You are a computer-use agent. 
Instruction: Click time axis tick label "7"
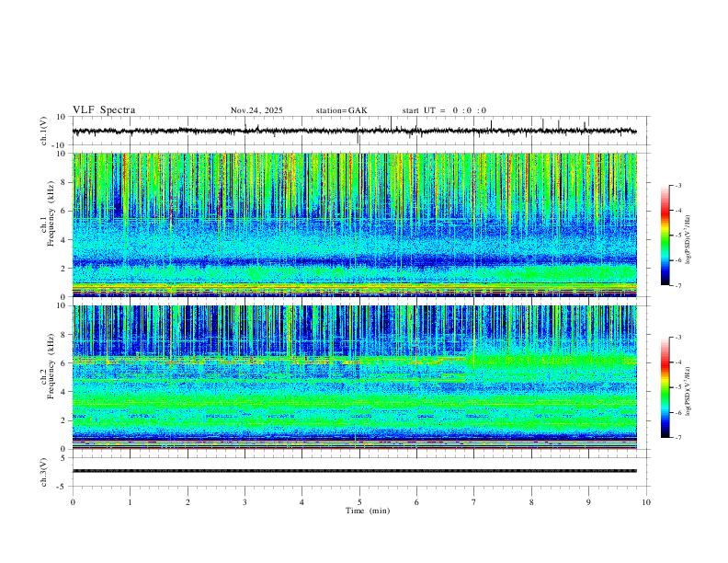click(474, 502)
